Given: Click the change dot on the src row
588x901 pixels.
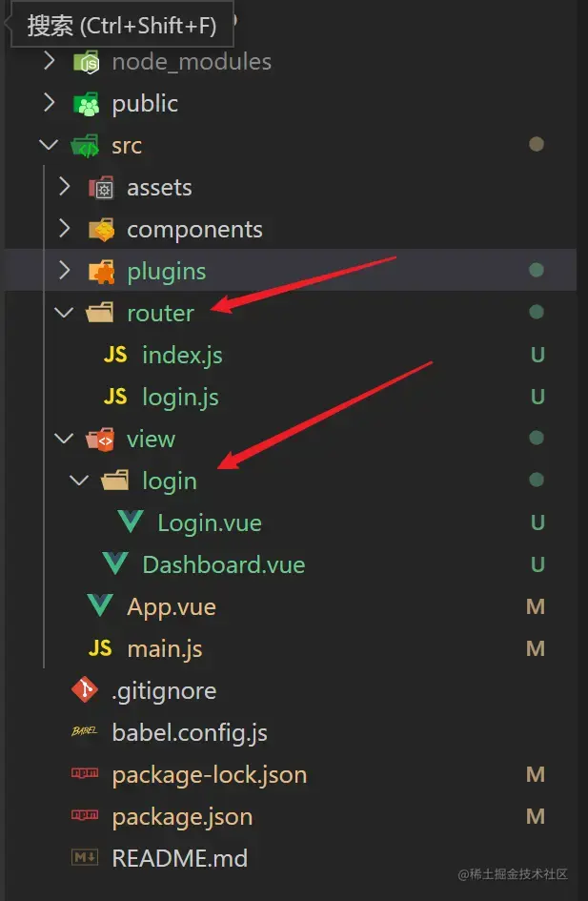Looking at the screenshot, I should point(537,144).
